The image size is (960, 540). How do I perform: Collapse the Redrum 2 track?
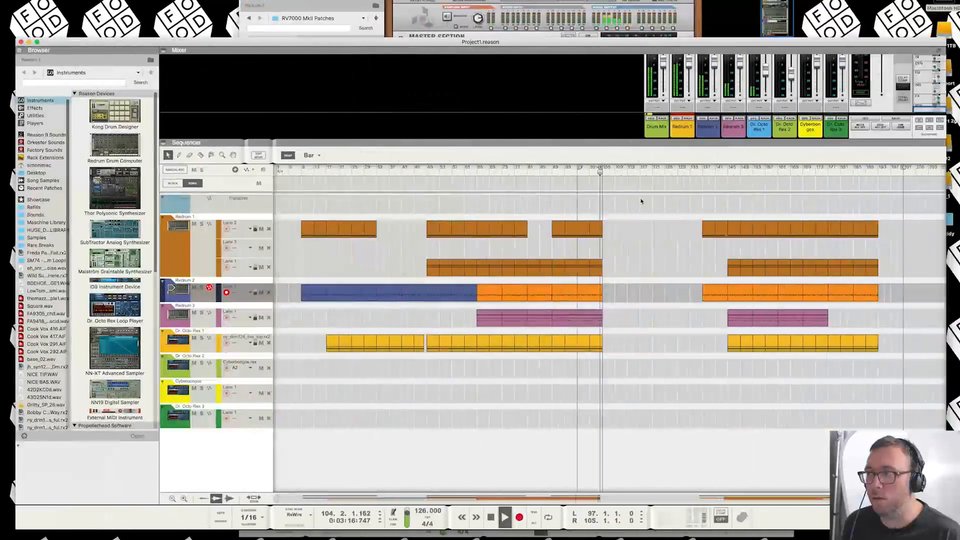pos(163,280)
